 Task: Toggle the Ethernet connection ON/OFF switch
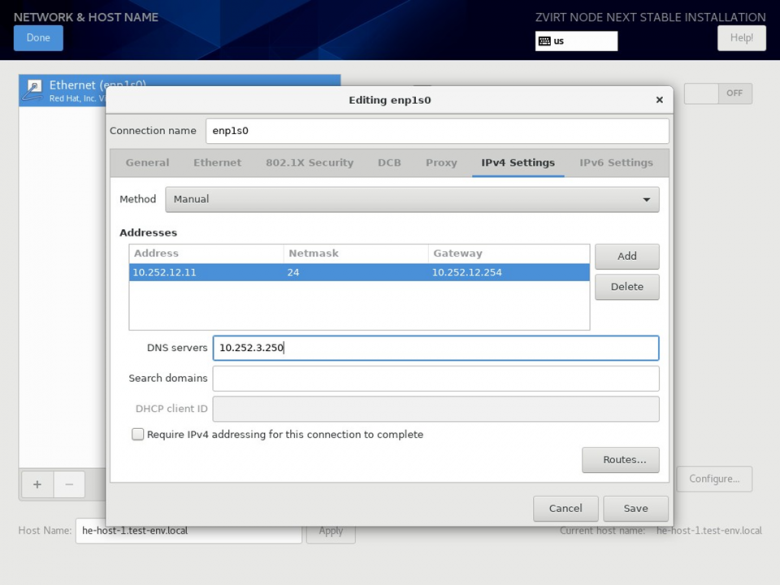click(x=718, y=93)
